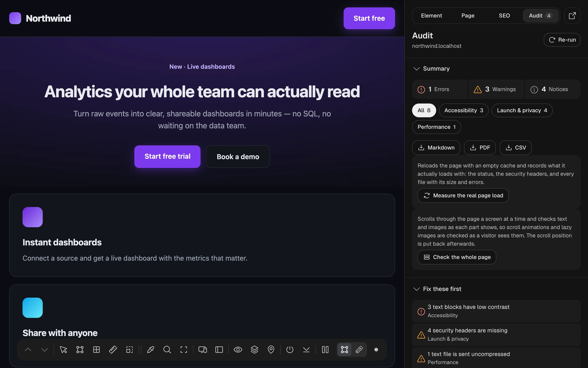
Task: Click the round dot icon ending the toolbar
Action: pos(376,350)
